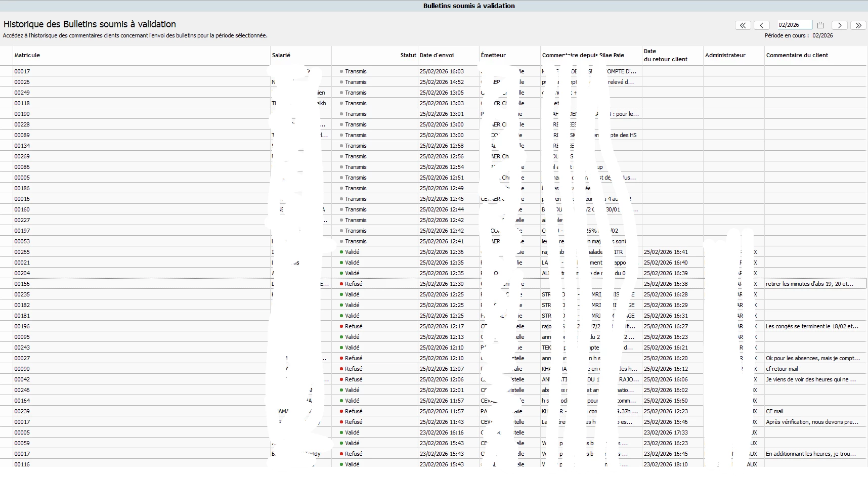868x477 pixels.
Task: Click the green status dot for matricule 00265
Action: coord(341,252)
